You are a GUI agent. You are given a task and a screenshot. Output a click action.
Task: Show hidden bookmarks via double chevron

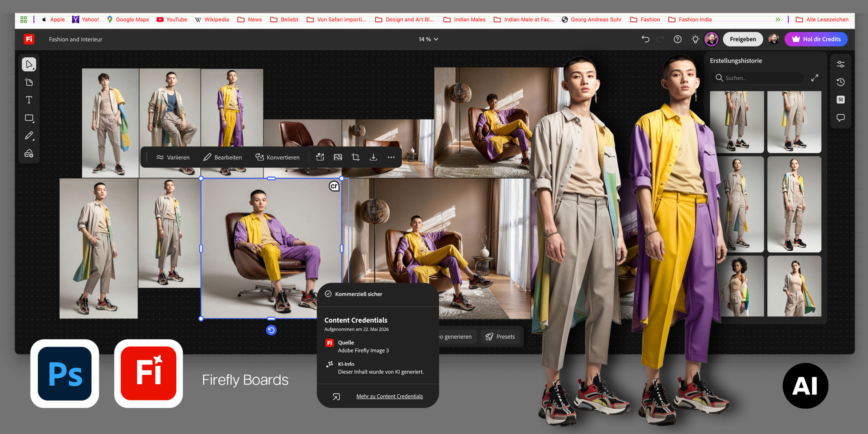[778, 19]
